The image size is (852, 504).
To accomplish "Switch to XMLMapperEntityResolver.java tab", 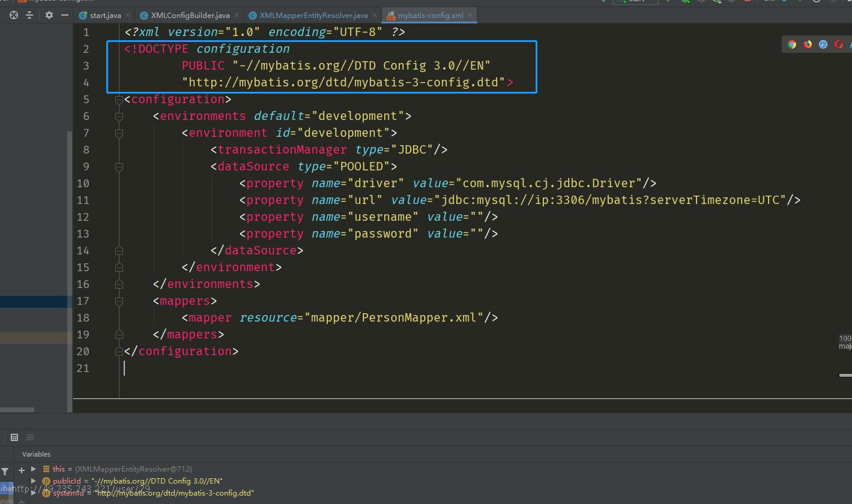I will (313, 15).
